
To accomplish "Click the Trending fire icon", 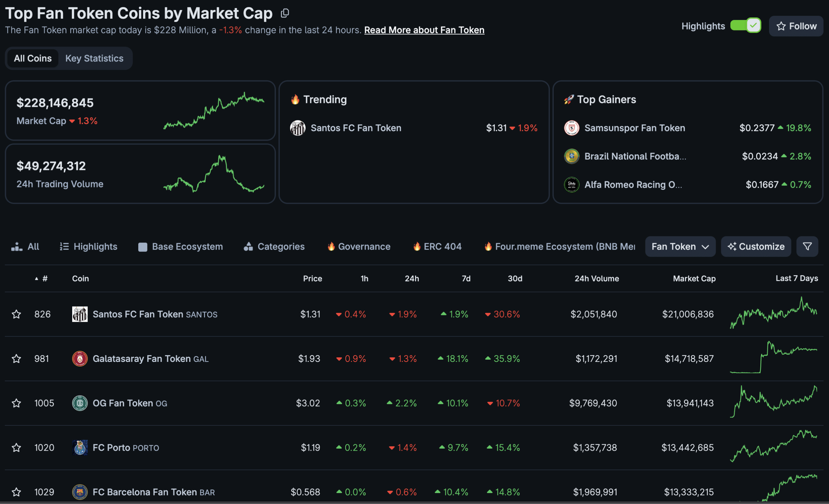I will click(295, 99).
